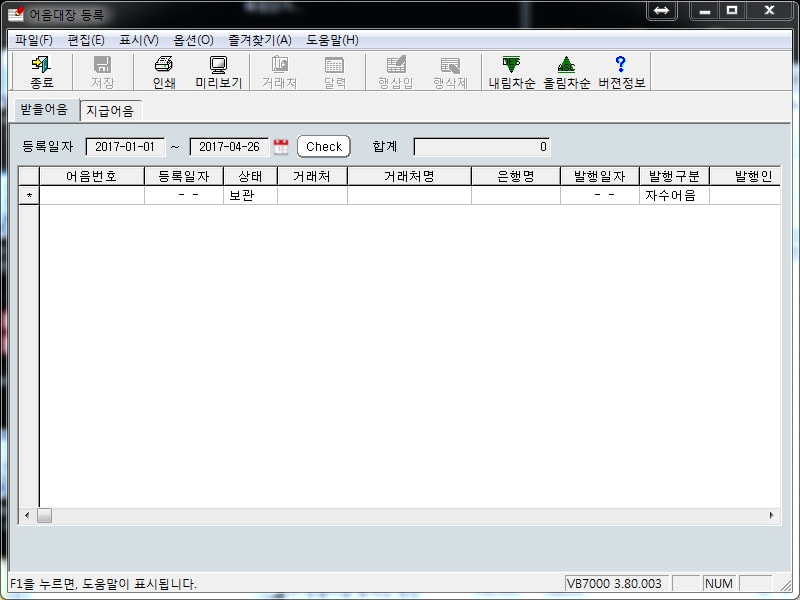Click the end date field 2017-04-26
This screenshot has height=600, width=800.
pyautogui.click(x=229, y=147)
